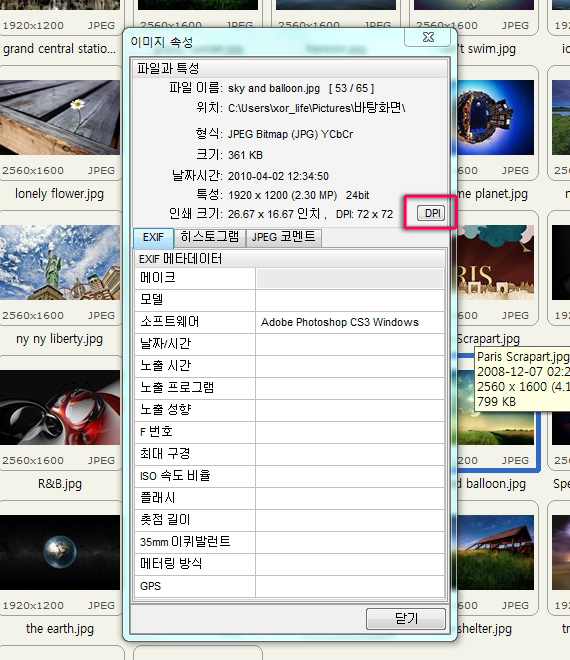Click 1920 x 1200 (2.30 MP) value
This screenshot has width=570, height=660.
click(x=282, y=195)
